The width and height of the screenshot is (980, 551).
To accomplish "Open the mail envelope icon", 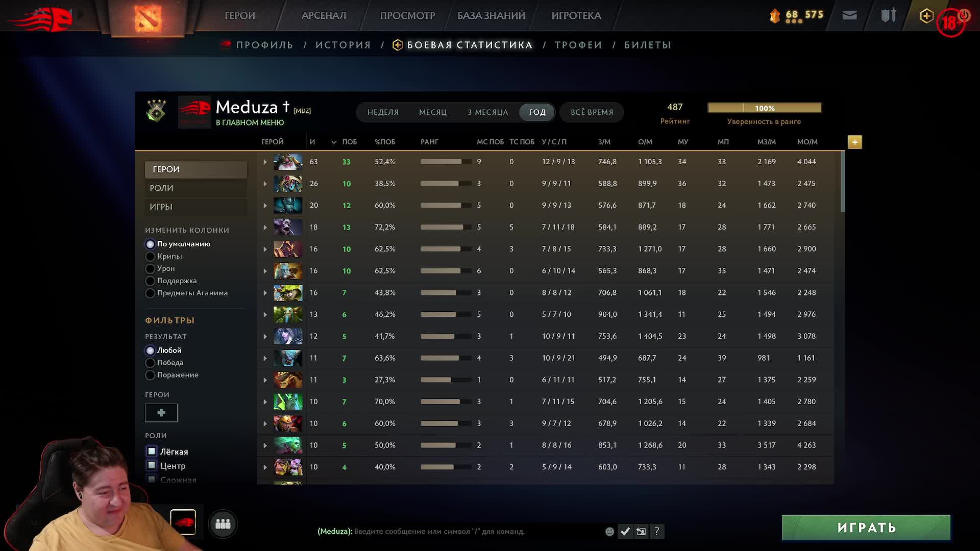I will (849, 16).
